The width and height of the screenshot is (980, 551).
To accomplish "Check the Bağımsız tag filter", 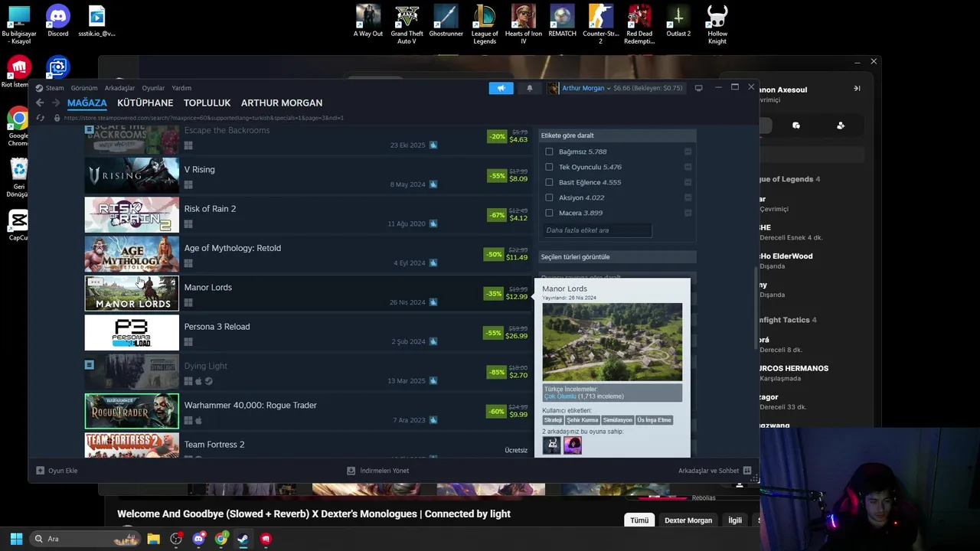I will point(549,152).
